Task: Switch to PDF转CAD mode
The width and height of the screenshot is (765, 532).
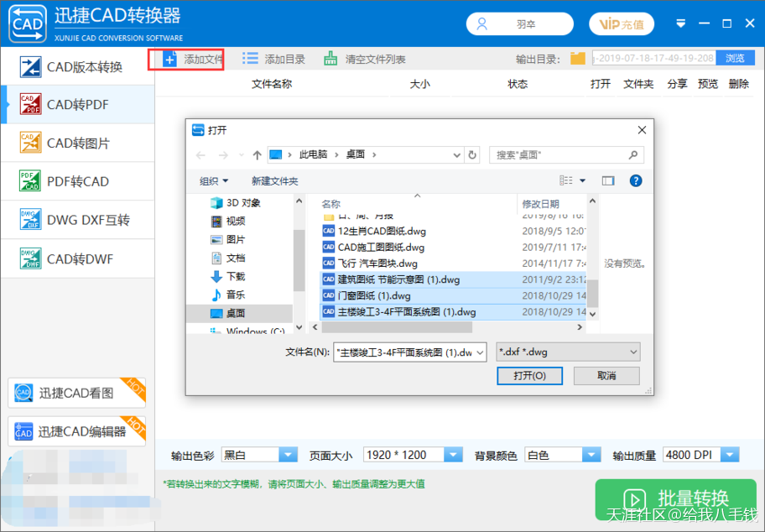Action: pos(78,181)
